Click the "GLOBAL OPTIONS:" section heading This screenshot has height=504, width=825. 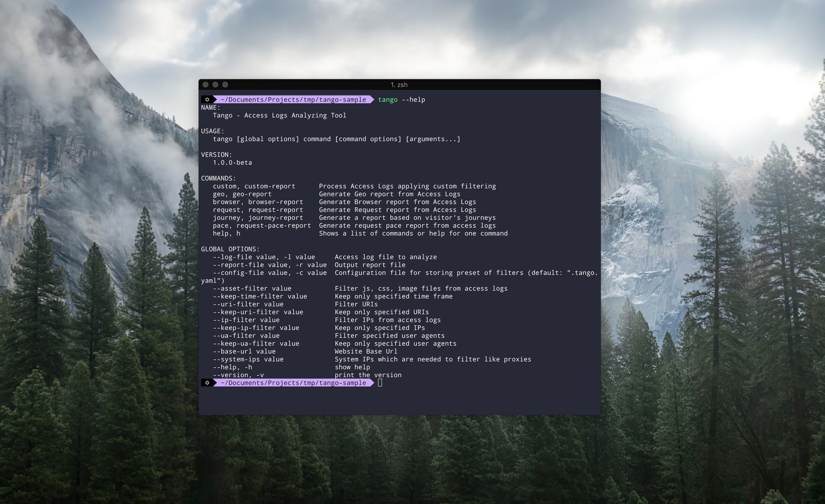click(230, 249)
